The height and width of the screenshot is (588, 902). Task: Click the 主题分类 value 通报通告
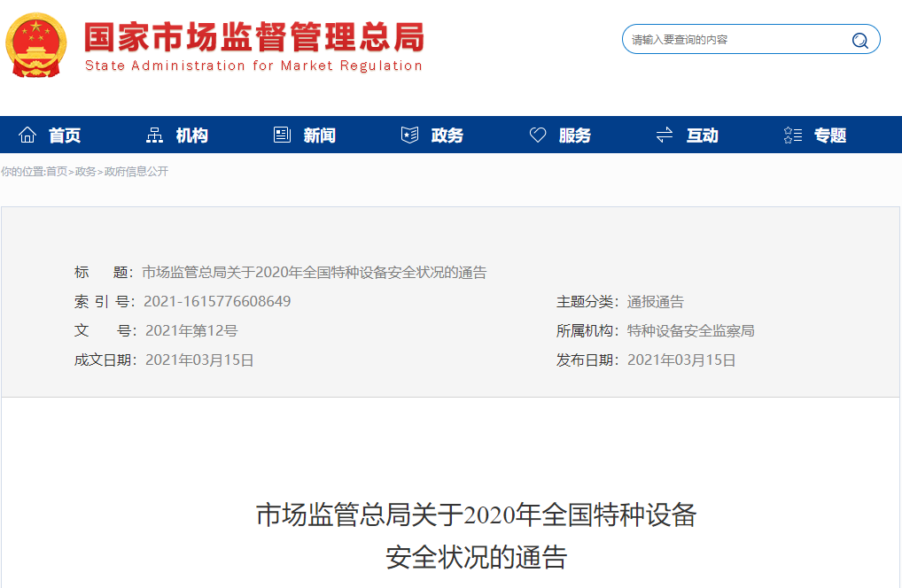[x=655, y=301]
